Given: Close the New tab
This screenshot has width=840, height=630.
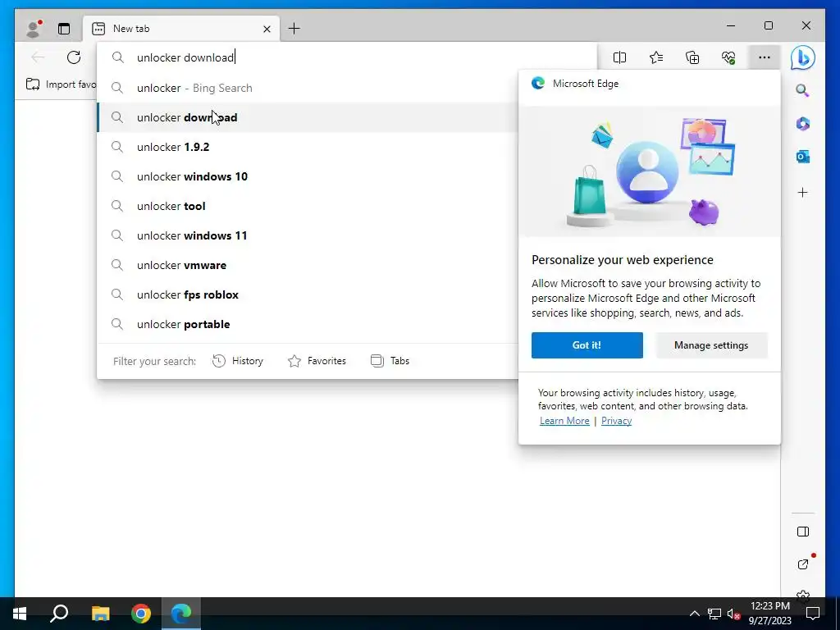Looking at the screenshot, I should (267, 29).
